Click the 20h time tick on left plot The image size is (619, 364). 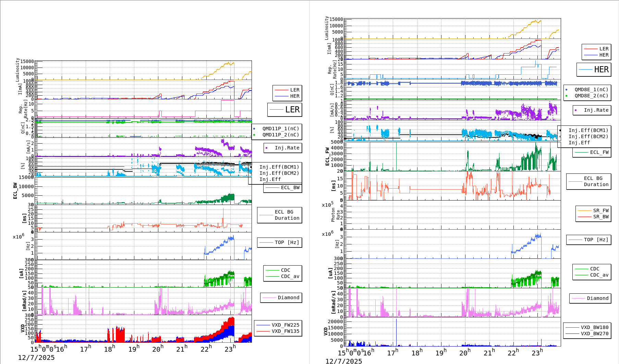coord(158,349)
